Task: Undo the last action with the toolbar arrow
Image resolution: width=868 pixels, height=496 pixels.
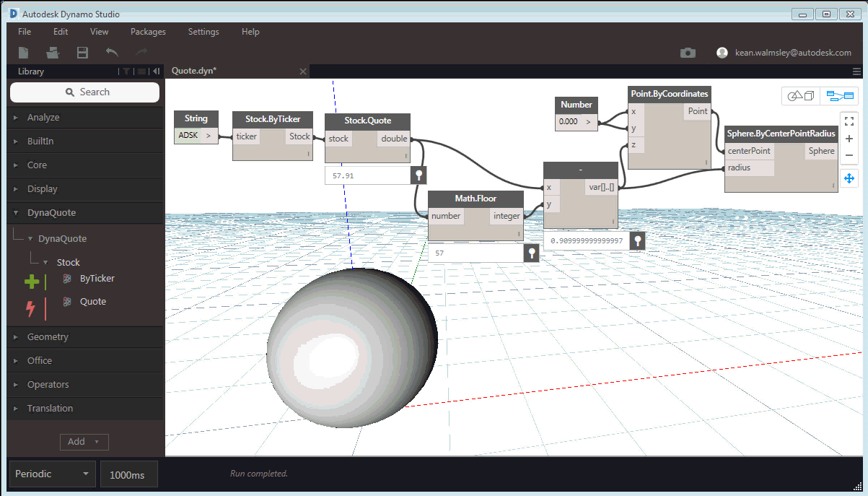Action: tap(112, 52)
